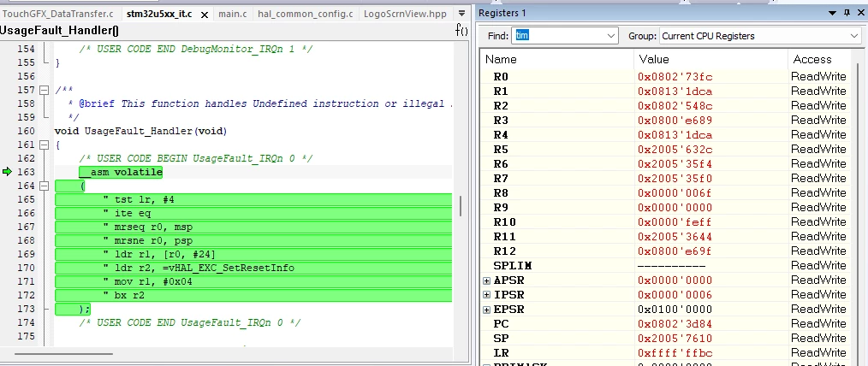Expand the APSR register
Screen dimensions: 868x366
[x=486, y=280]
